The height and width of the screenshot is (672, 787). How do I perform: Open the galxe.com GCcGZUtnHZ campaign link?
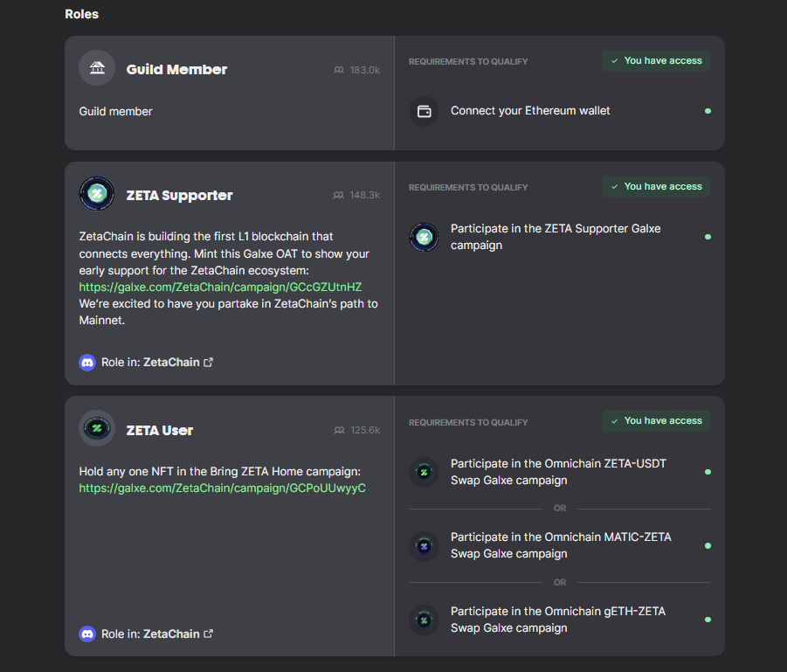(x=220, y=287)
